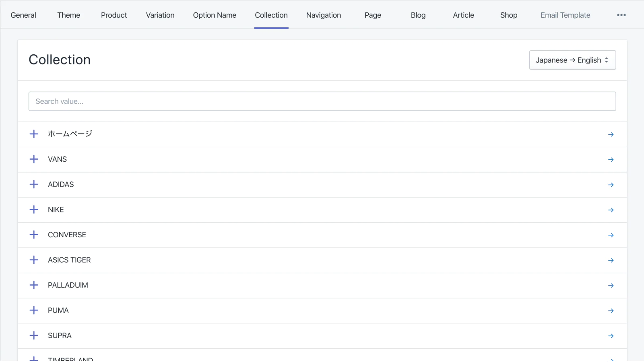Image resolution: width=644 pixels, height=362 pixels.
Task: Open the arrow link for SUPRA collection
Action: click(x=611, y=336)
